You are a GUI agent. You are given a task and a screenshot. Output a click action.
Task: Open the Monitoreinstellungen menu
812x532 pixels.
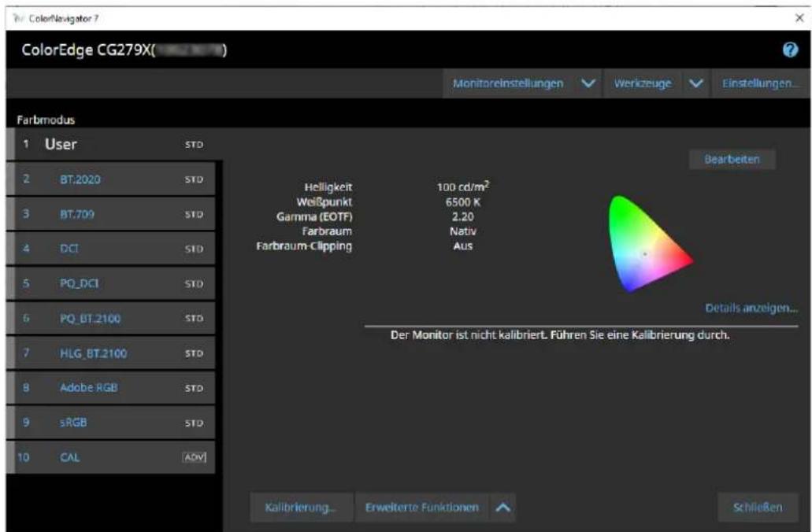[x=508, y=83]
